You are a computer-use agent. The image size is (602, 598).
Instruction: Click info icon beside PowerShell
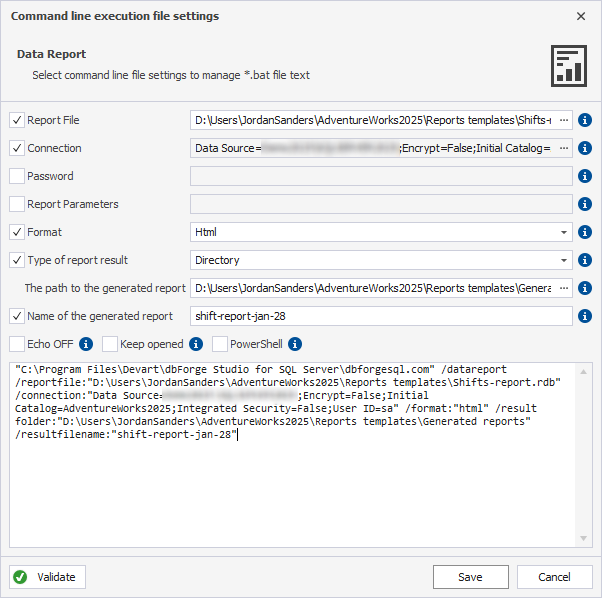pyautogui.click(x=295, y=344)
